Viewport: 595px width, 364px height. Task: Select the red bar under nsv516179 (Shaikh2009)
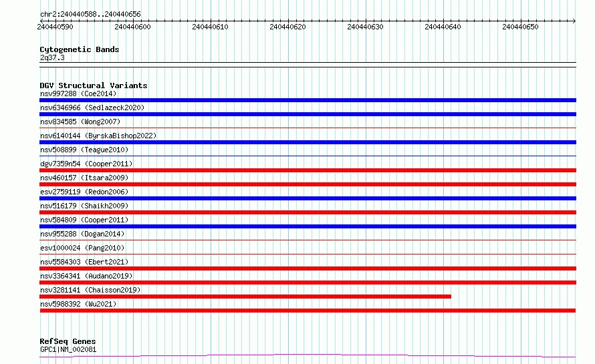[x=308, y=212]
